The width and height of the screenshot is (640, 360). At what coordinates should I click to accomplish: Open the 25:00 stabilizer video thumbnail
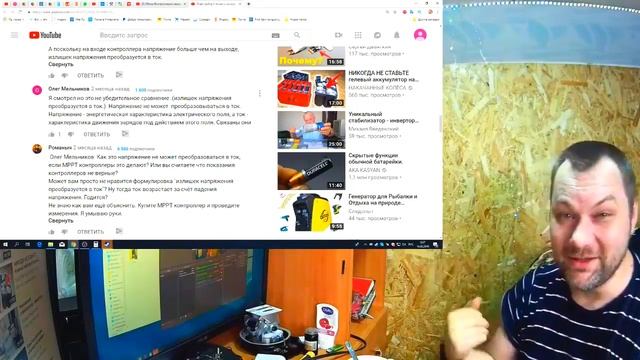pyautogui.click(x=311, y=130)
